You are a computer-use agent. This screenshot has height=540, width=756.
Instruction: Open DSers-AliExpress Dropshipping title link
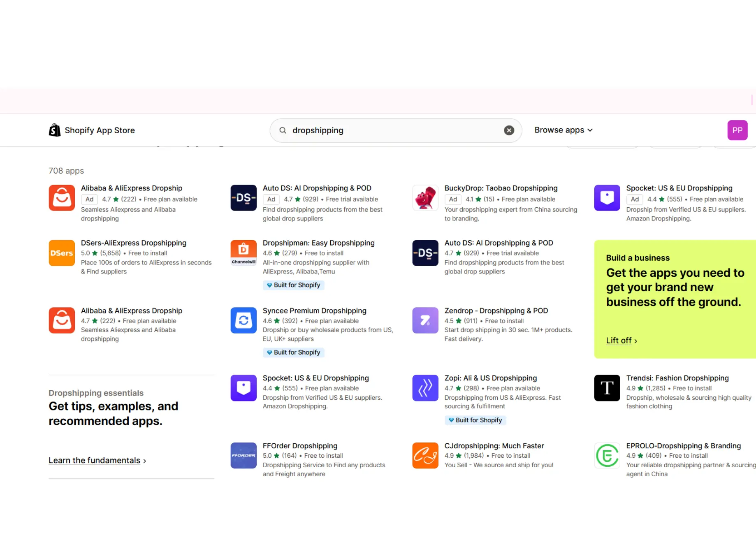pyautogui.click(x=134, y=243)
